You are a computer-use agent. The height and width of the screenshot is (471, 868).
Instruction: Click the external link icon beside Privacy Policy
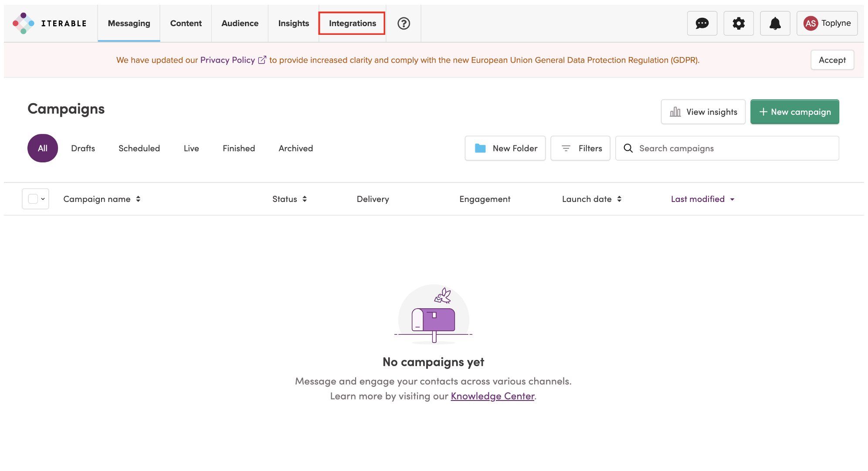click(x=262, y=60)
